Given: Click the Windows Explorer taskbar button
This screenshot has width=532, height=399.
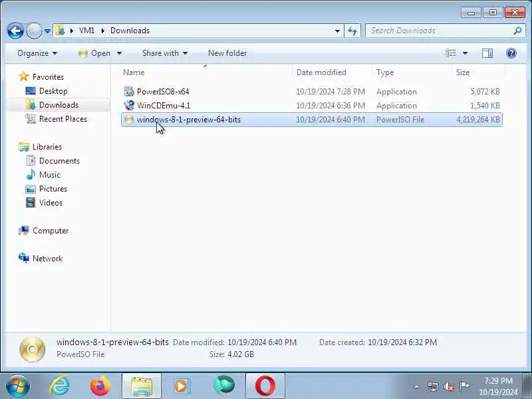Looking at the screenshot, I should click(142, 386).
